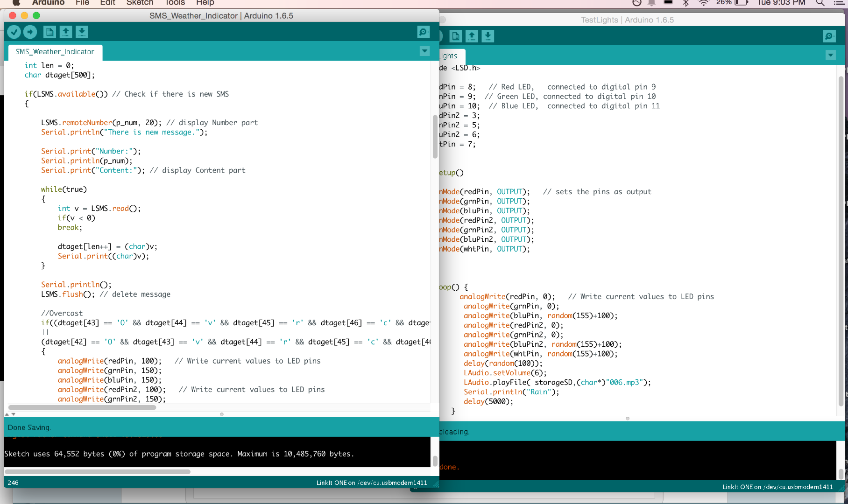
Task: Click "LinkIt ONE on /dev/cu.usbmodem1411" in TestLights window
Action: click(777, 487)
